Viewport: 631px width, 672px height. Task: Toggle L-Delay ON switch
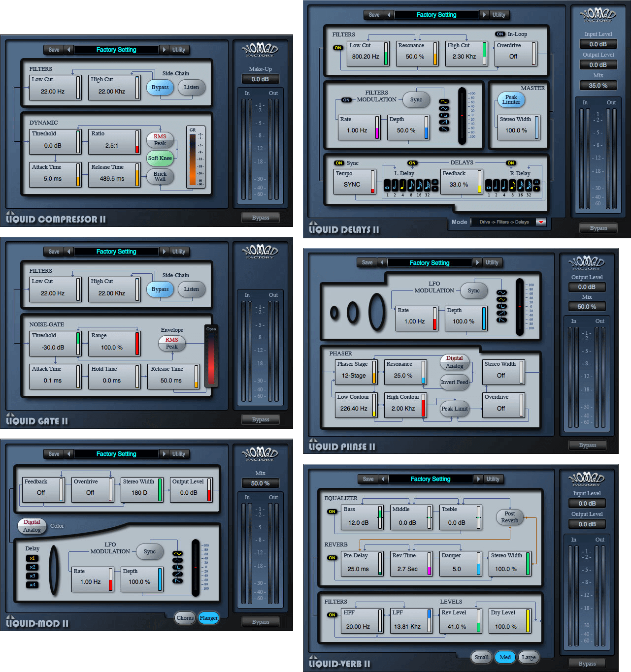[412, 163]
